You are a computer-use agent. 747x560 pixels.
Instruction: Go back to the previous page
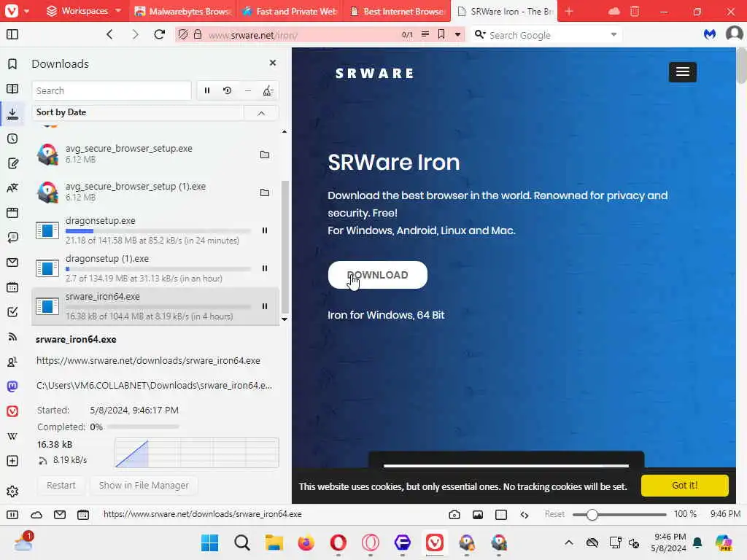click(x=109, y=34)
